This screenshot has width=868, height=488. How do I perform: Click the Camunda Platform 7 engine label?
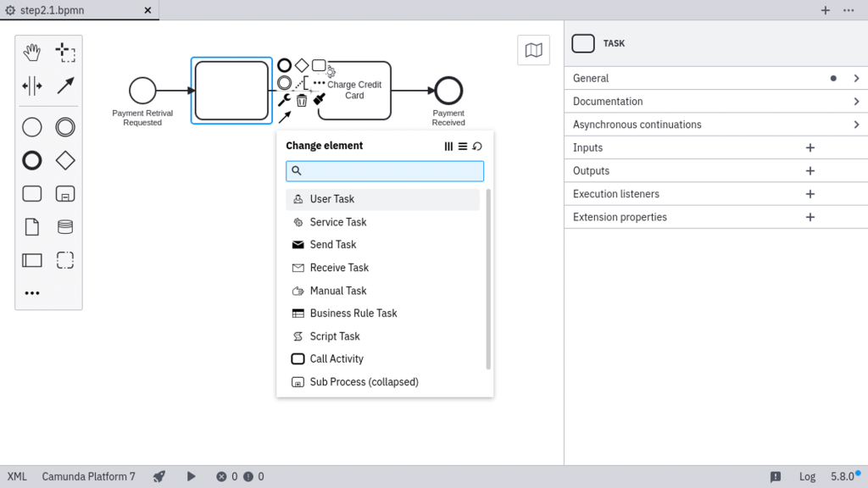[88, 477]
